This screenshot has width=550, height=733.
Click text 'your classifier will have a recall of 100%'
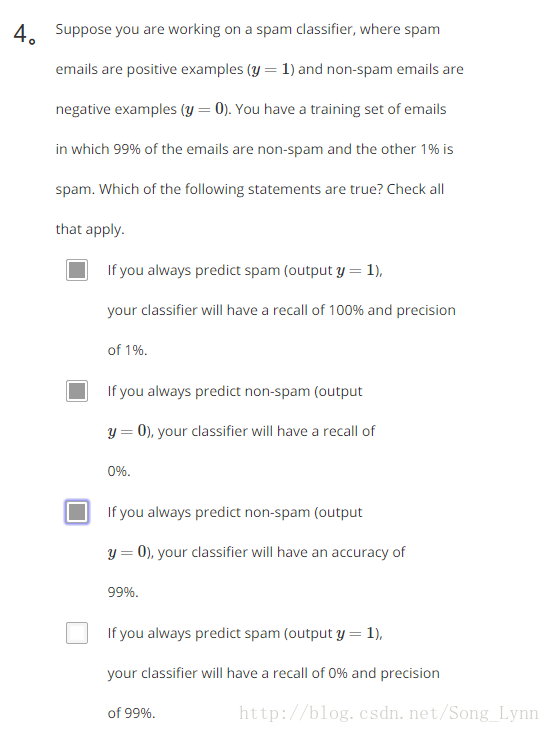click(236, 310)
